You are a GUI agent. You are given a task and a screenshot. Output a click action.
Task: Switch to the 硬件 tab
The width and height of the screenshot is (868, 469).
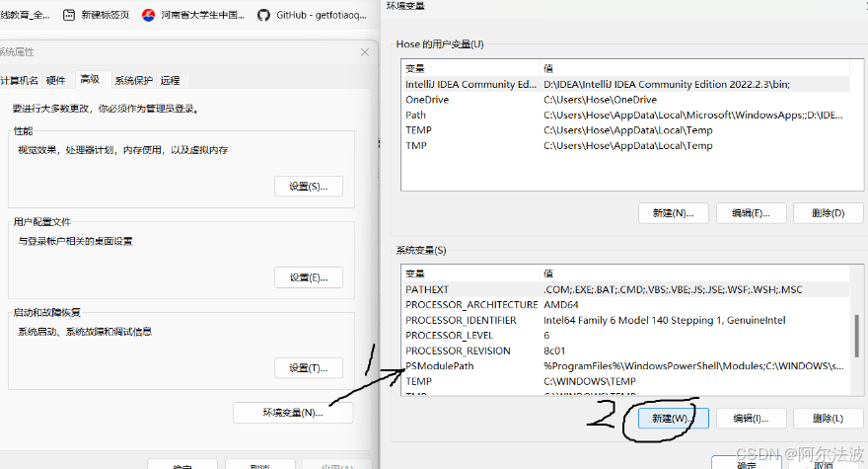(x=55, y=80)
